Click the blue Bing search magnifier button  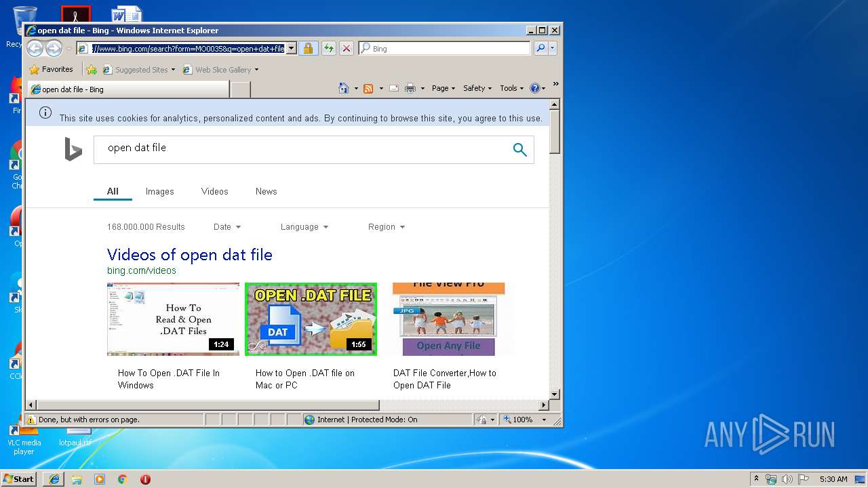tap(519, 150)
